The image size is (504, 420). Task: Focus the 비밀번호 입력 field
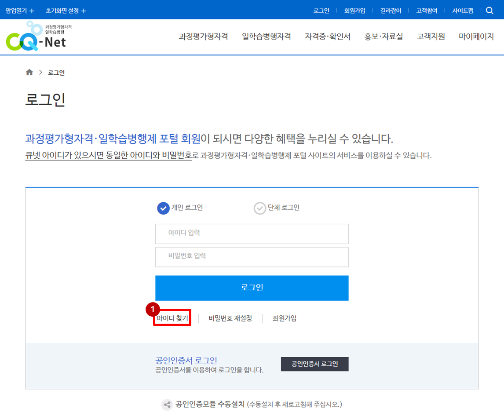point(252,257)
